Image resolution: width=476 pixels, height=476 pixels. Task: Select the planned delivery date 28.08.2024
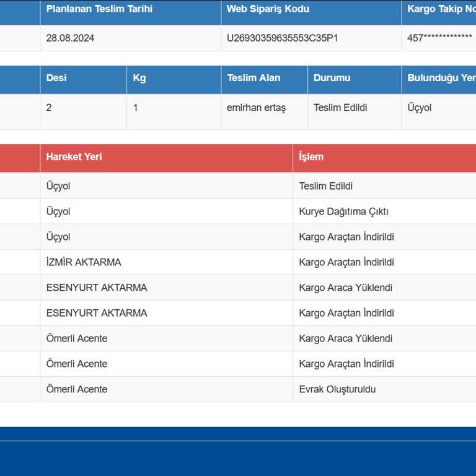[70, 38]
